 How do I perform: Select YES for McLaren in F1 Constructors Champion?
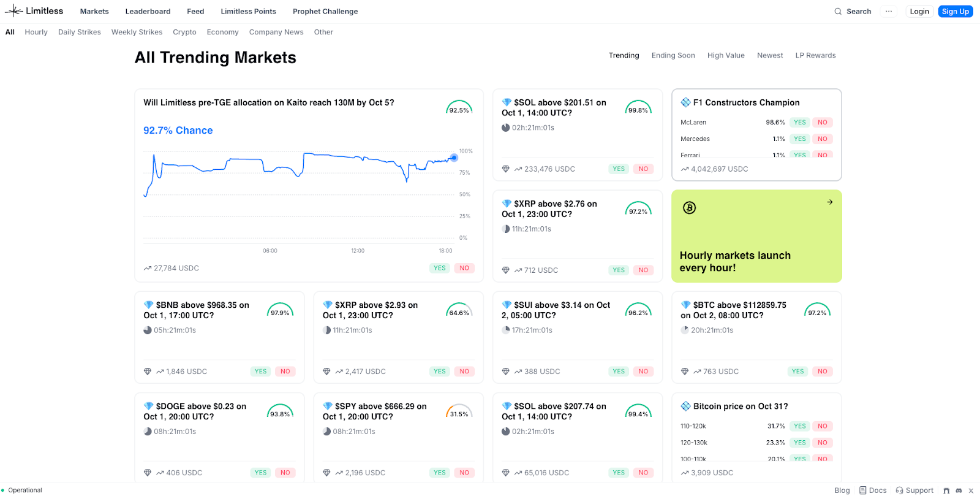point(799,123)
